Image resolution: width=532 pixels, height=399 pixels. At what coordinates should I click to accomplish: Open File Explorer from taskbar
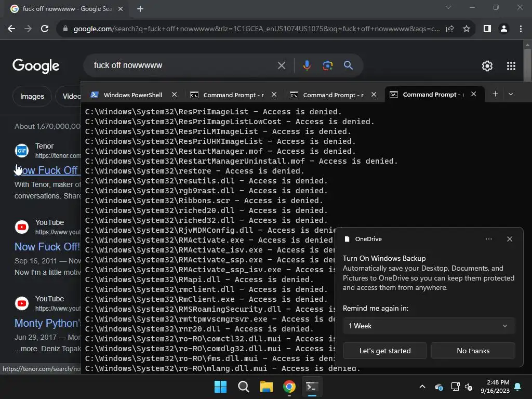(267, 387)
